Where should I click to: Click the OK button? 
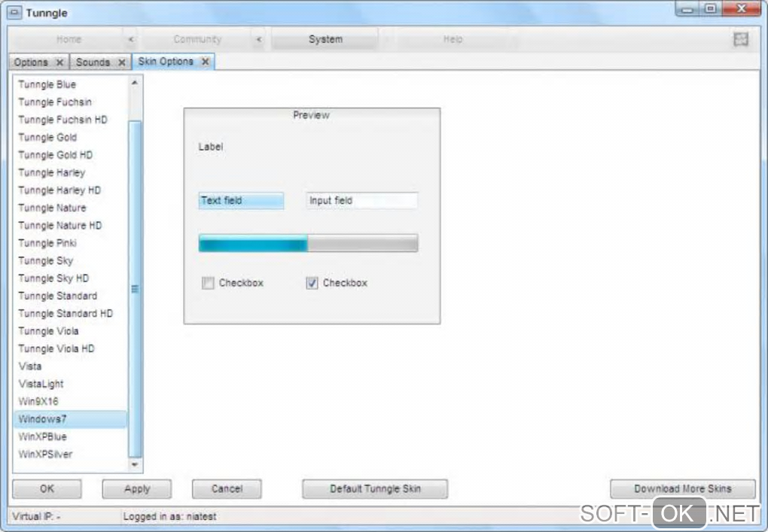47,488
